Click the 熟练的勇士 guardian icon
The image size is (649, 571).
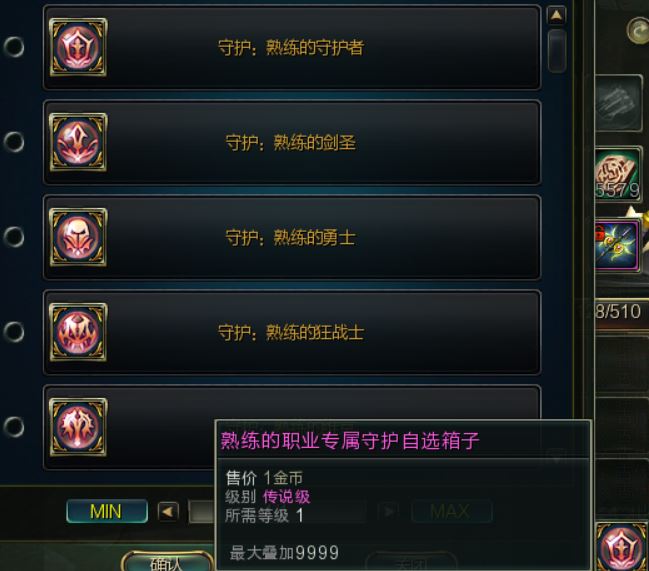78,237
